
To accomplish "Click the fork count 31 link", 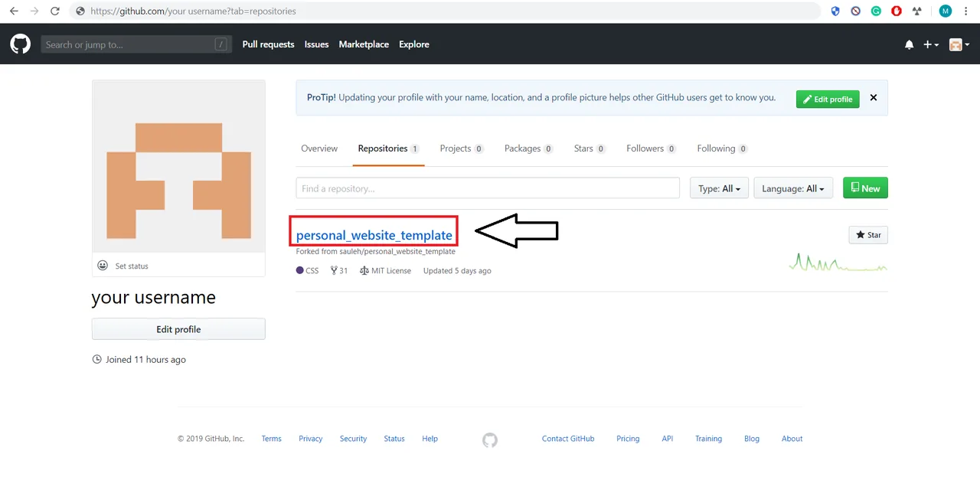I will tap(339, 270).
